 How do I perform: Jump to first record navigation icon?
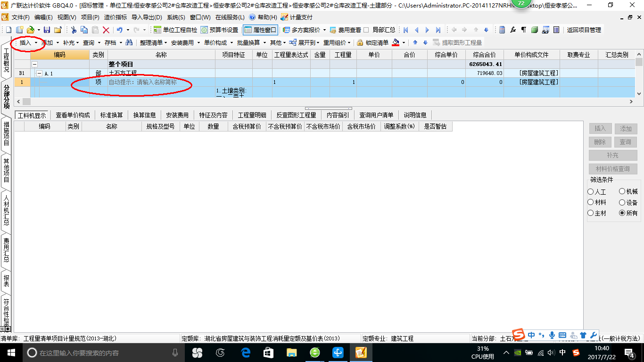[x=406, y=30]
